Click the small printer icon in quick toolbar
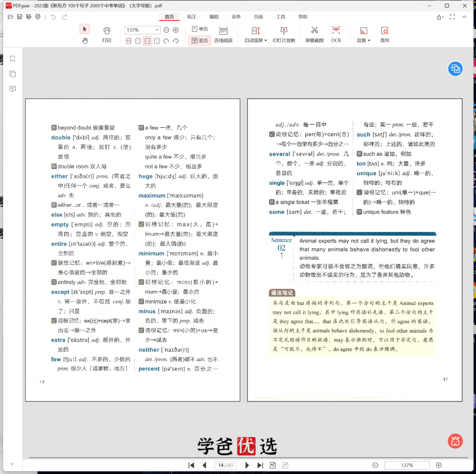 coord(38,17)
